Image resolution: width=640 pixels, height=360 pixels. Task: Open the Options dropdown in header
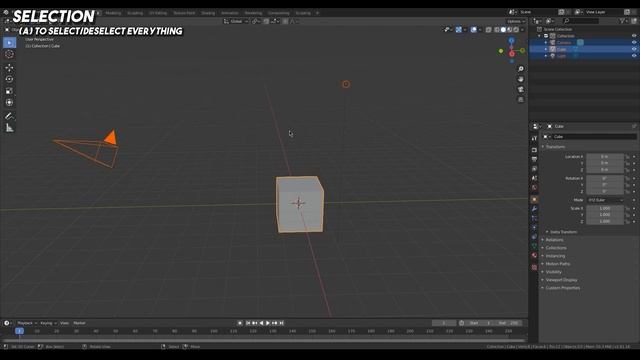click(516, 21)
